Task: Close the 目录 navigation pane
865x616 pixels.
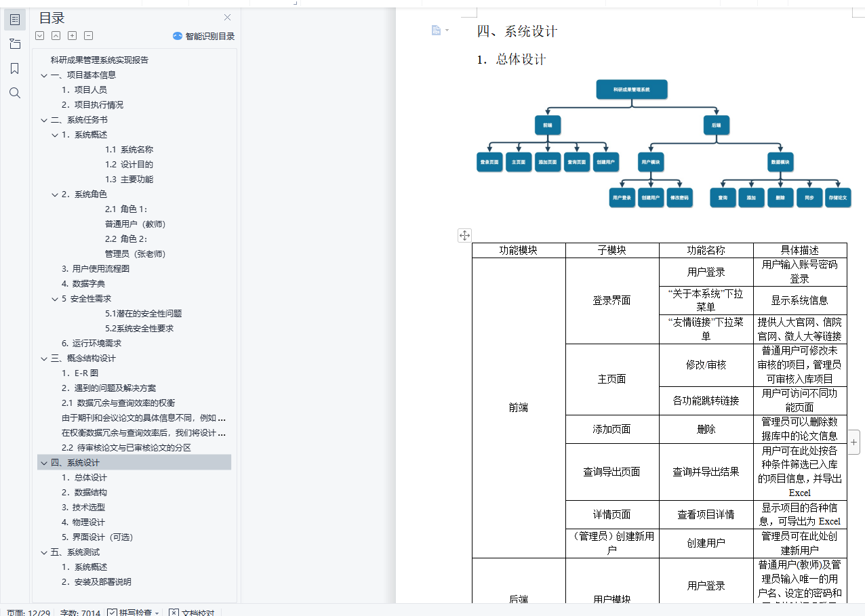Action: [x=228, y=18]
